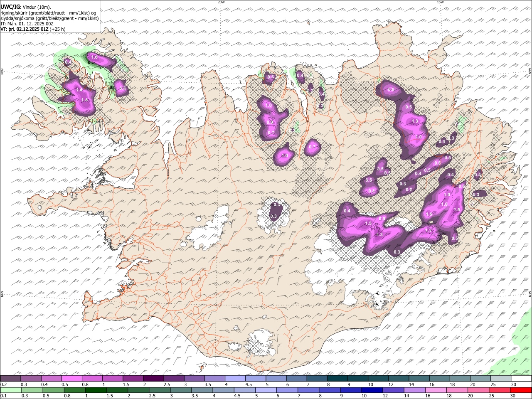The height and width of the screenshot is (399, 532).
Task: Click the 'IT: Mán. 01. 12. 2025 00Z' line
Action: click(27, 24)
